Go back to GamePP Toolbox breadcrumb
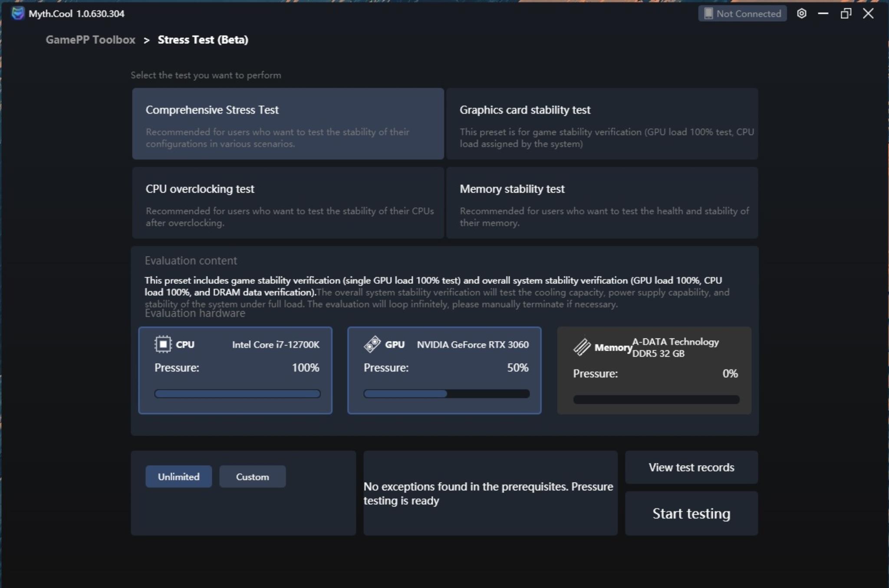889x588 pixels. pos(90,39)
